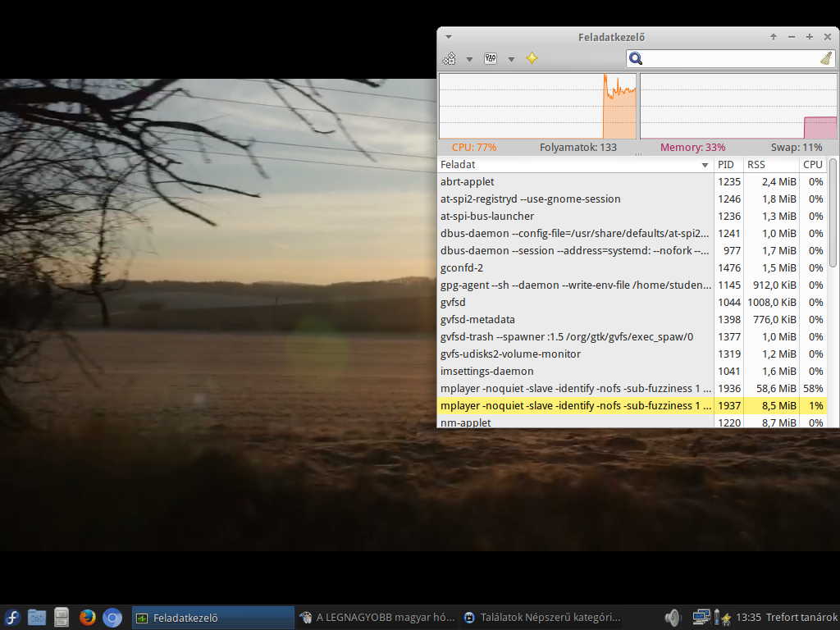Screen dimensions: 840x630
Task: Open the Feladatkezelő window menu arrow
Action: tap(449, 37)
